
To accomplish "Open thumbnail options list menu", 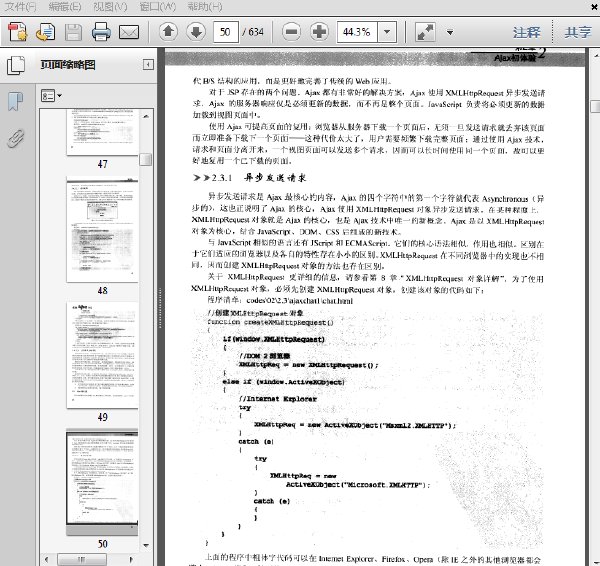I will pos(51,96).
